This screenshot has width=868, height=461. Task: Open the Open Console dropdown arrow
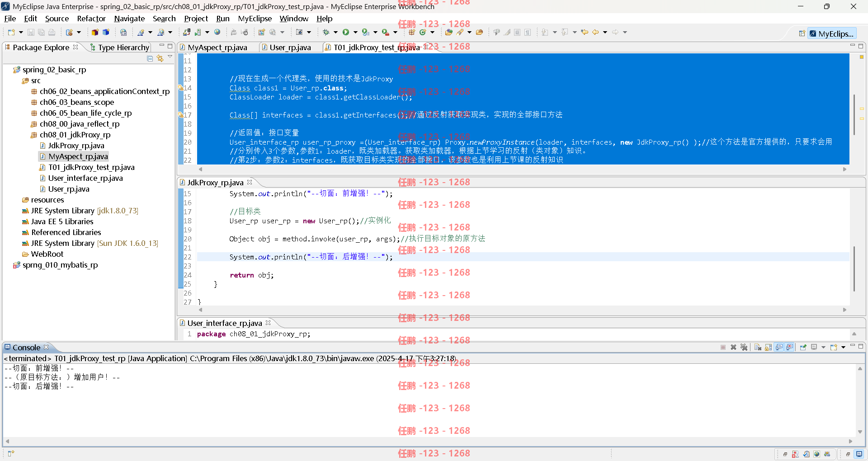click(843, 347)
